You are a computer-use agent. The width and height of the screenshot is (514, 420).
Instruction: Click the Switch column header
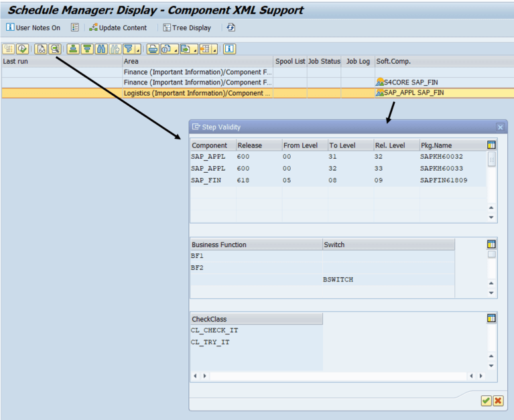[389, 244]
